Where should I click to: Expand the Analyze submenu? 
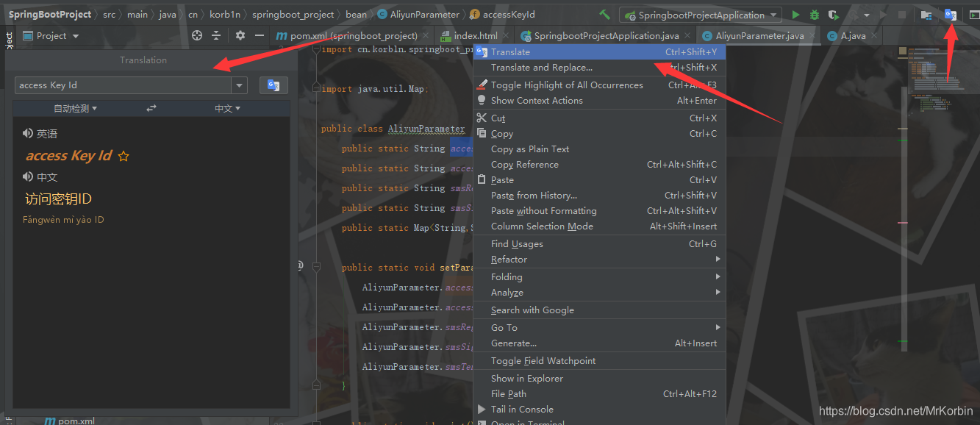click(599, 292)
